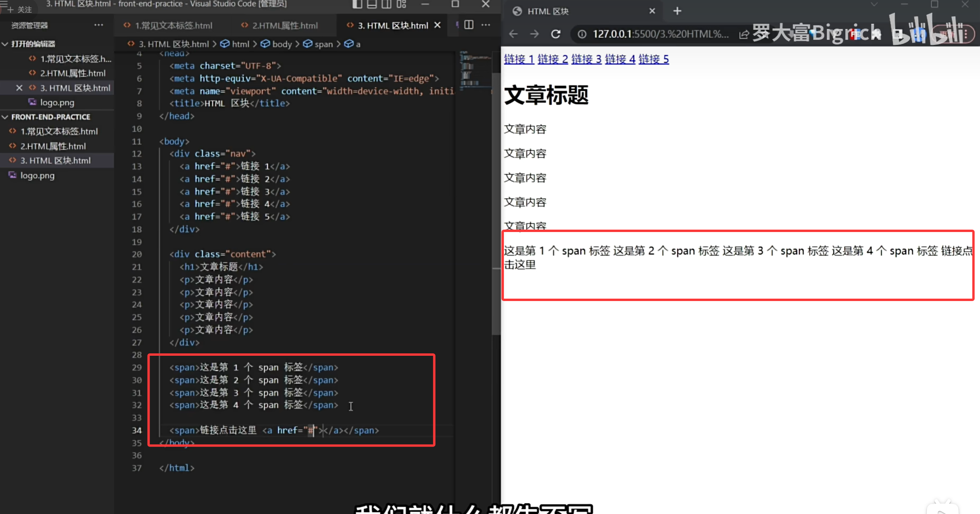Open explorer panel more actions ellipsis
980x514 pixels.
pyautogui.click(x=98, y=25)
